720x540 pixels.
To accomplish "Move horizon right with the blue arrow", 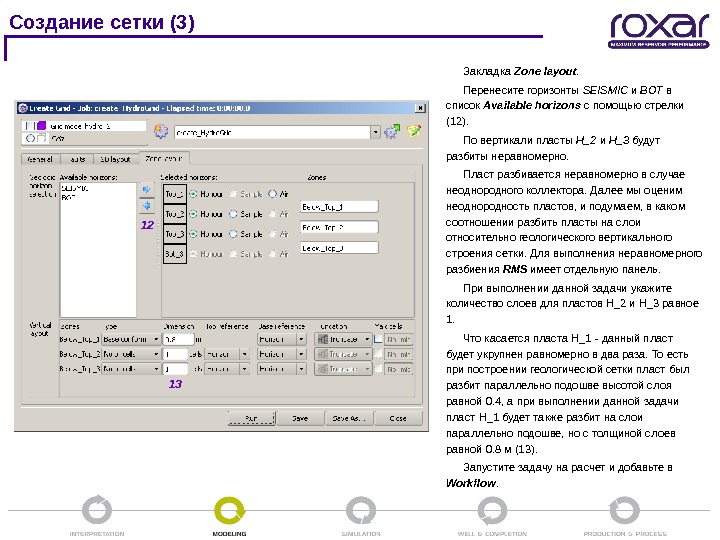I will coord(146,189).
